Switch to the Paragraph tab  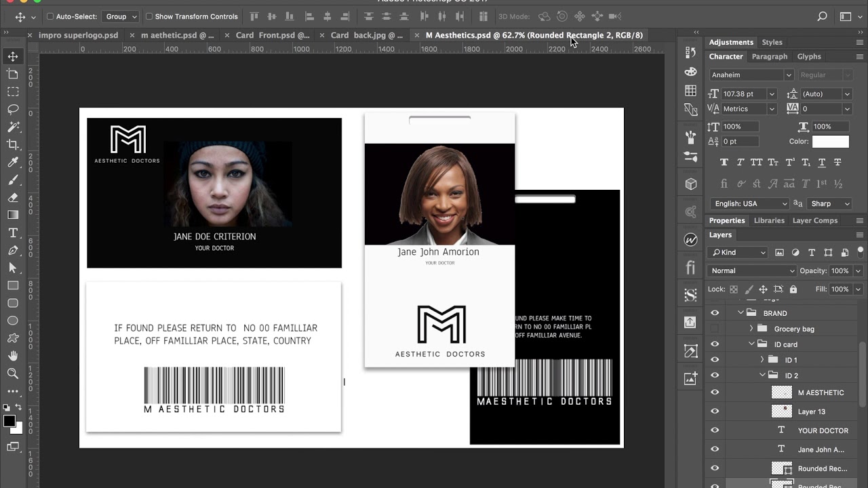(x=770, y=57)
